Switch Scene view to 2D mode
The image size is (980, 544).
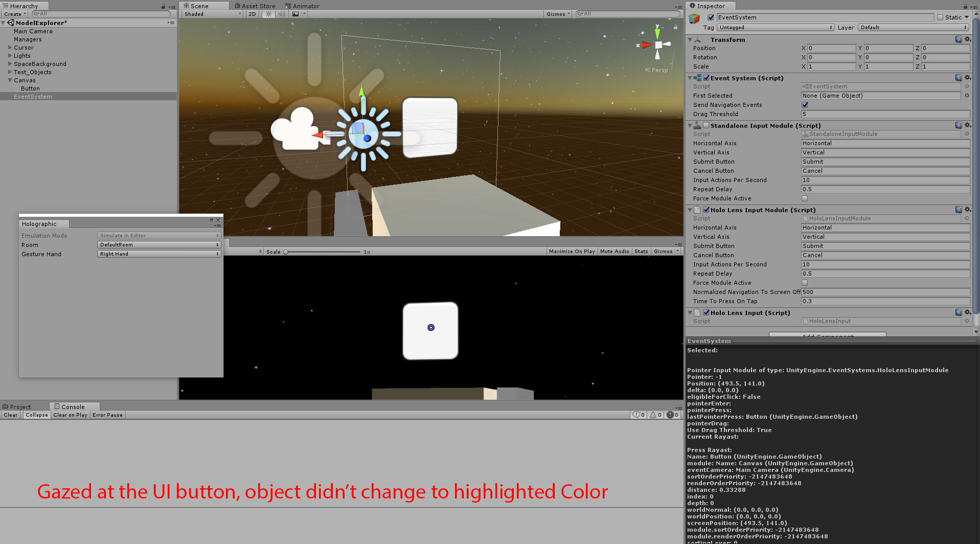tap(252, 14)
